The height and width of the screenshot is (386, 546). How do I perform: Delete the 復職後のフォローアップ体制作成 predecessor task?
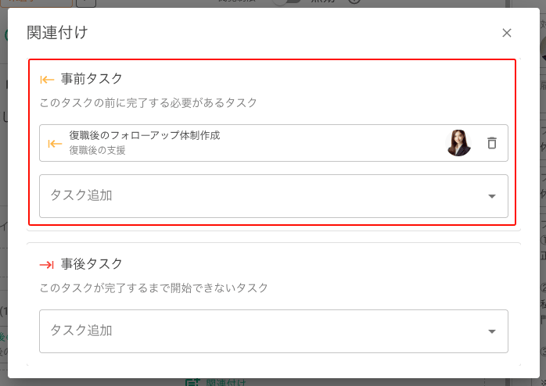pos(492,143)
